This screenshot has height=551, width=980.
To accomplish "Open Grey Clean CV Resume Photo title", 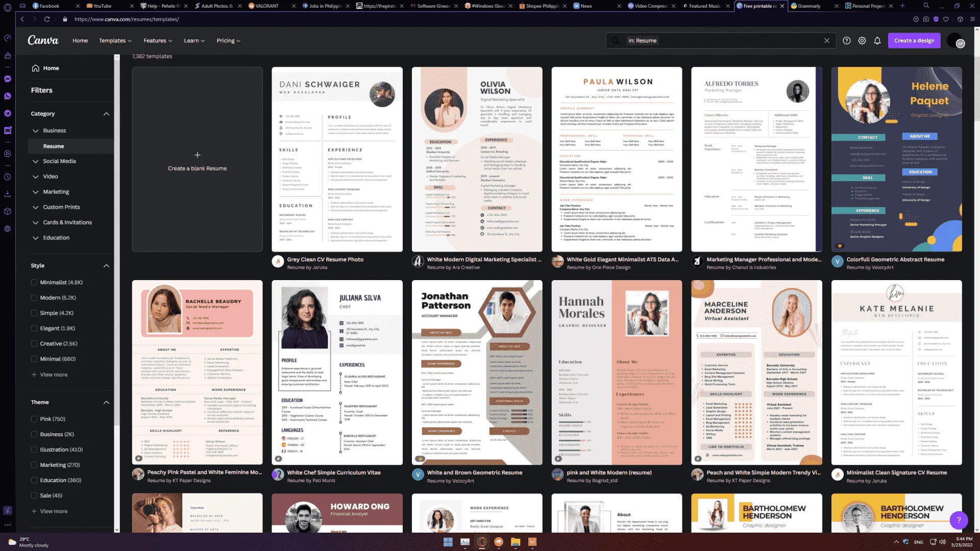I will pos(325,260).
